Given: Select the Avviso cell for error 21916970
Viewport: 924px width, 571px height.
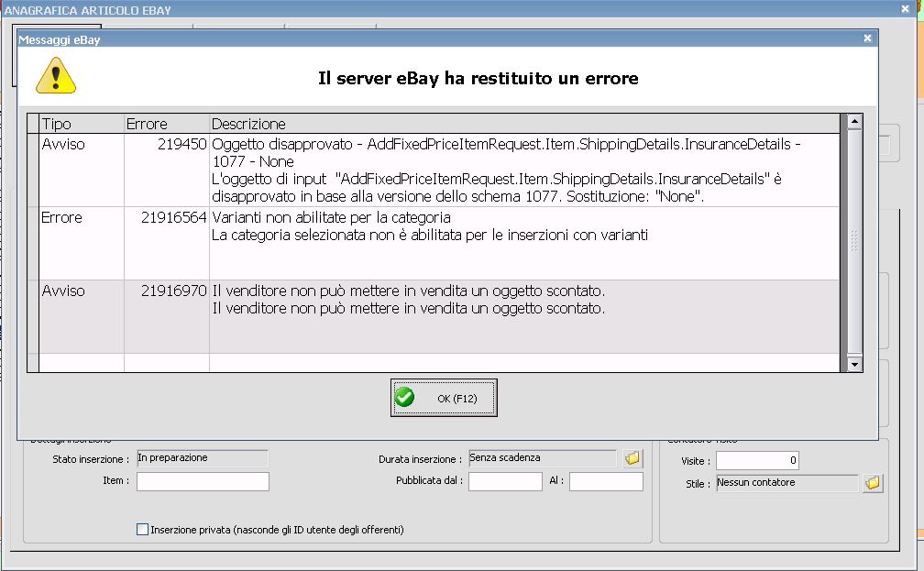Looking at the screenshot, I should pyautogui.click(x=82, y=316).
